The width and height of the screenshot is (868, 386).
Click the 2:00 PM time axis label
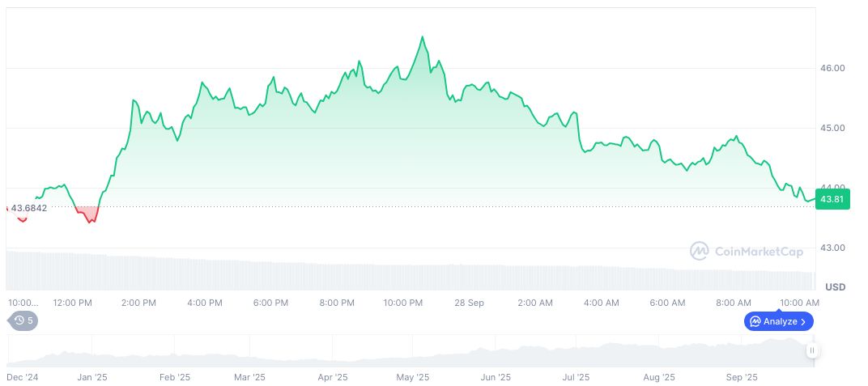click(138, 303)
